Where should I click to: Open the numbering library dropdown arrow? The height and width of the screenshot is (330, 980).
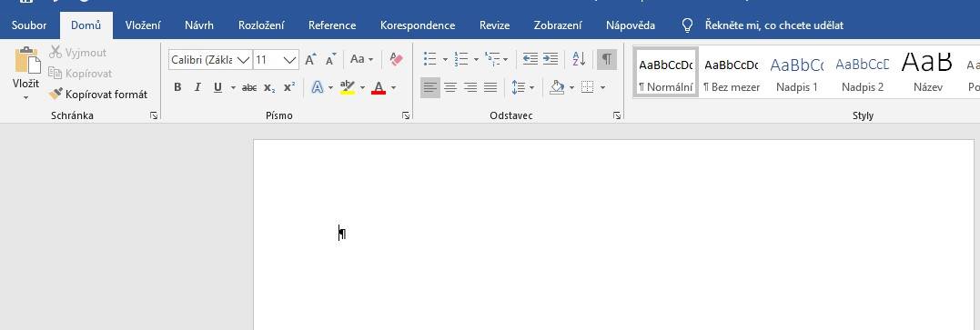[476, 59]
